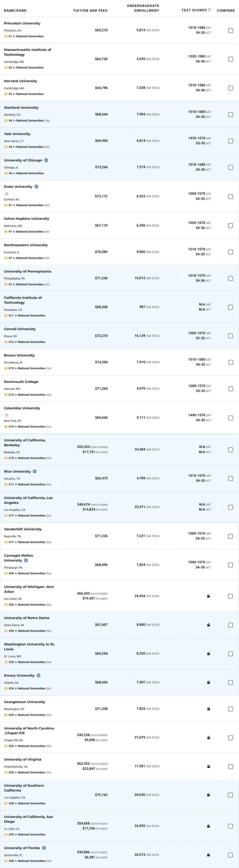Click the Test Scores help question-mark icon
Image resolution: width=239 pixels, height=868 pixels.
point(210,10)
